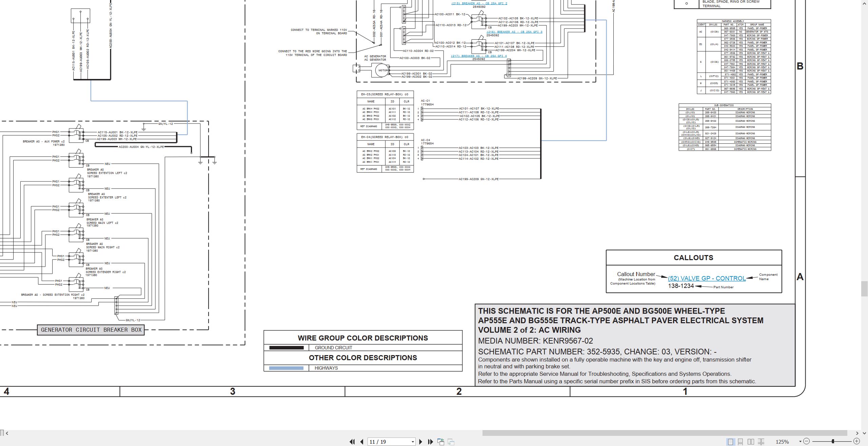
Task: Click the zoom in plus button
Action: [856, 441]
